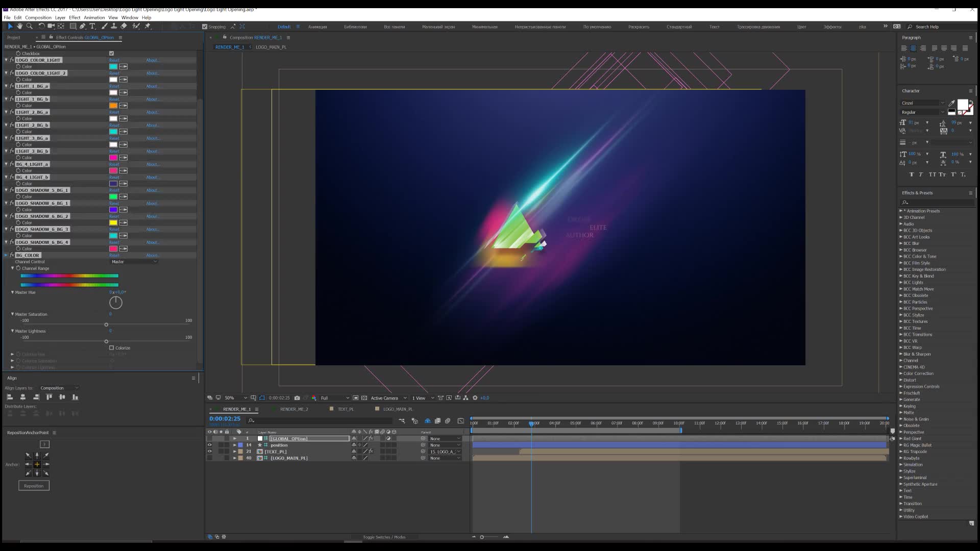The height and width of the screenshot is (551, 980).
Task: Select the Roto Brush tool
Action: tap(136, 26)
